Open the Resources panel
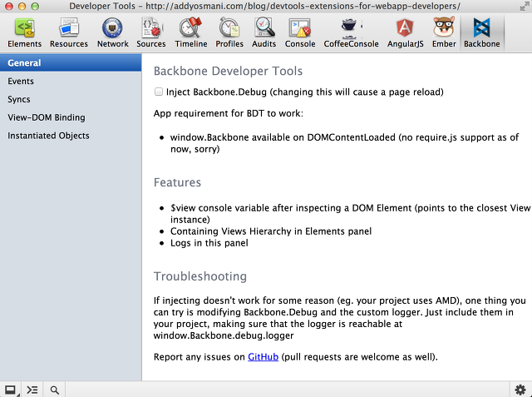The width and height of the screenshot is (532, 397). [x=69, y=33]
